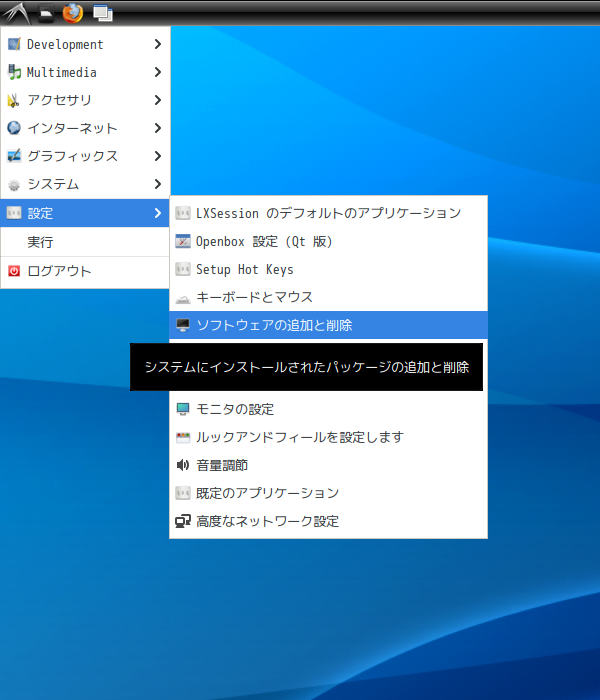Click the グラフィックス category icon
This screenshot has width=600, height=700.
[14, 156]
